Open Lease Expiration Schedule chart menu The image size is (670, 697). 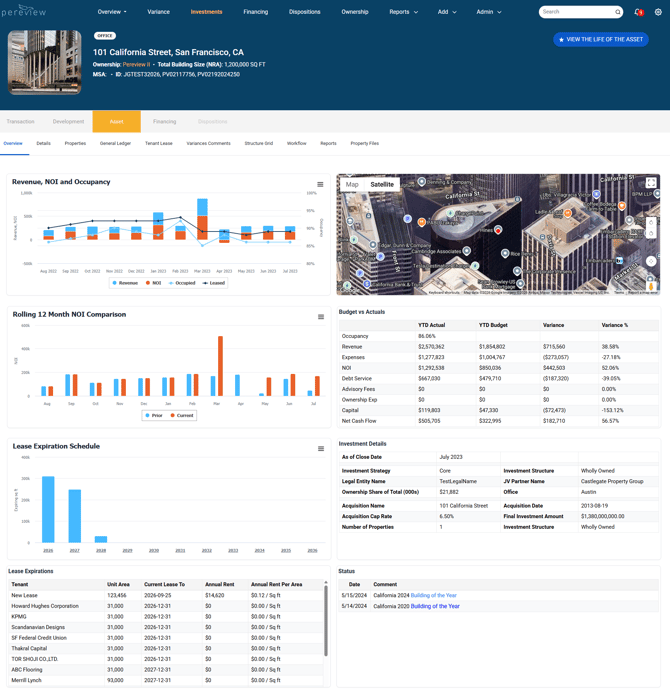(x=321, y=449)
